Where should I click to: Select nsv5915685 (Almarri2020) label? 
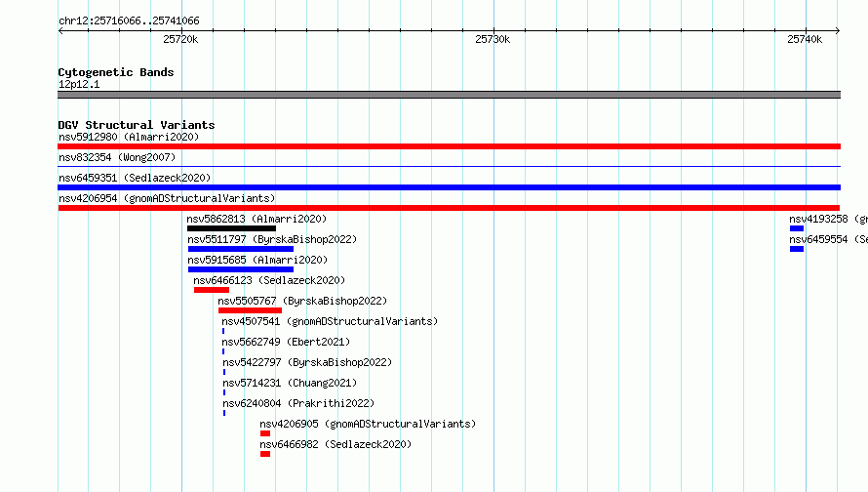tap(257, 260)
